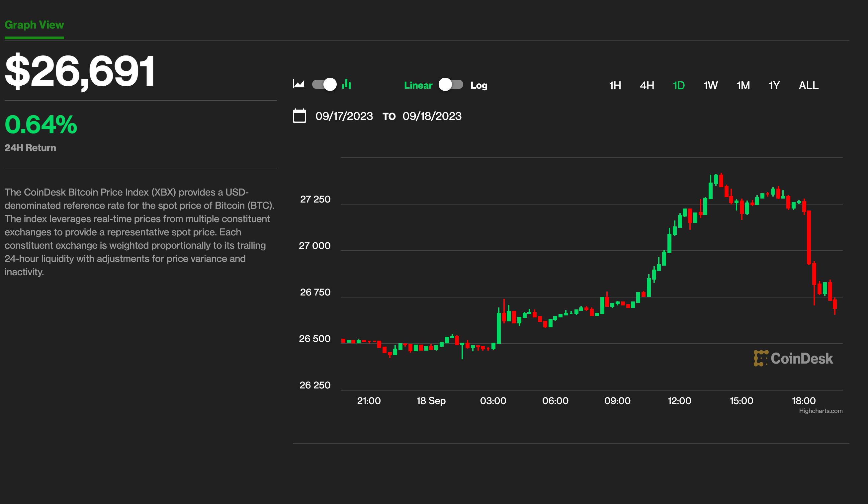Click the 24H Return label
Viewport: 868px width, 504px height.
30,148
